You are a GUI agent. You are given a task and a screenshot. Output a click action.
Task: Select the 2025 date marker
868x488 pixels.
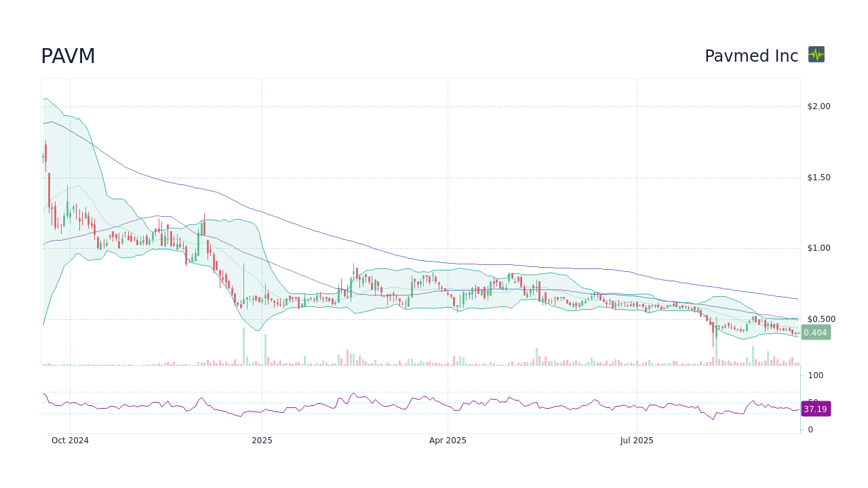262,441
